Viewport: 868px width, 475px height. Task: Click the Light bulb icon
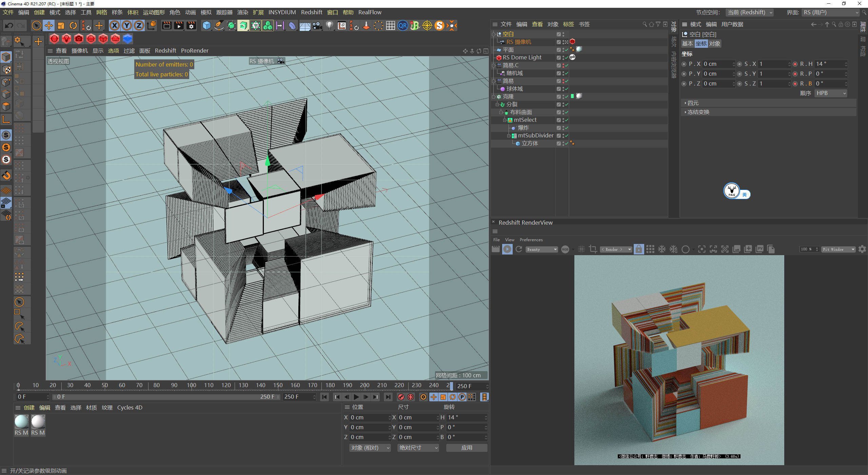tap(330, 25)
